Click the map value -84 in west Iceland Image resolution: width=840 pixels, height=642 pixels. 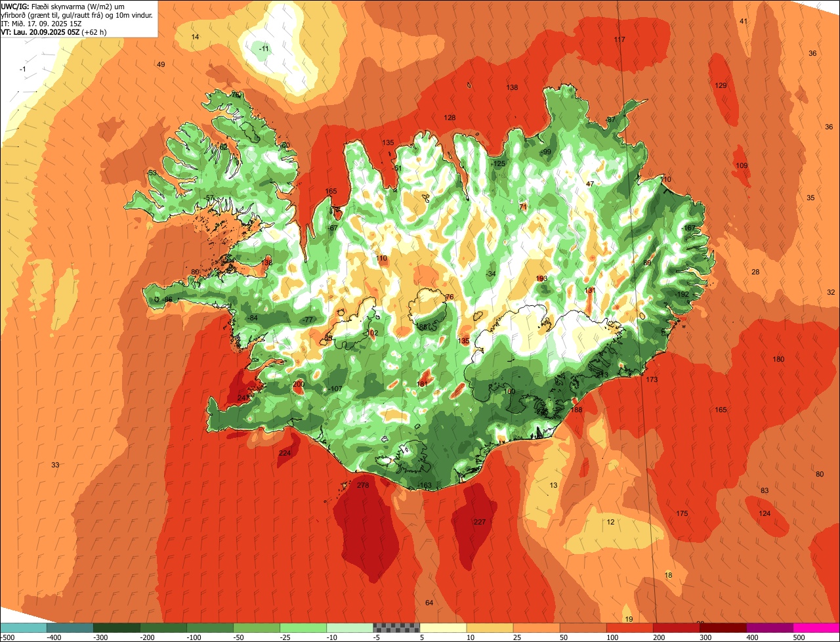coord(253,318)
